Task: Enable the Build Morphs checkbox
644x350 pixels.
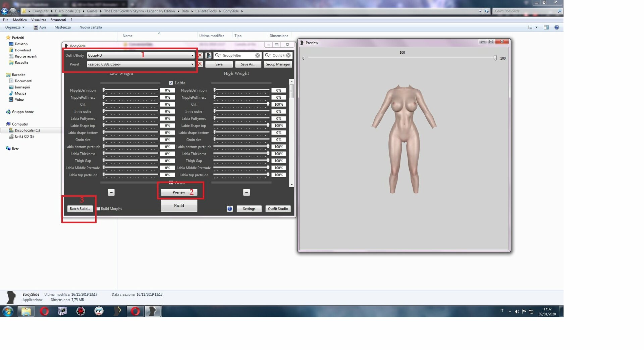Action: [x=98, y=209]
